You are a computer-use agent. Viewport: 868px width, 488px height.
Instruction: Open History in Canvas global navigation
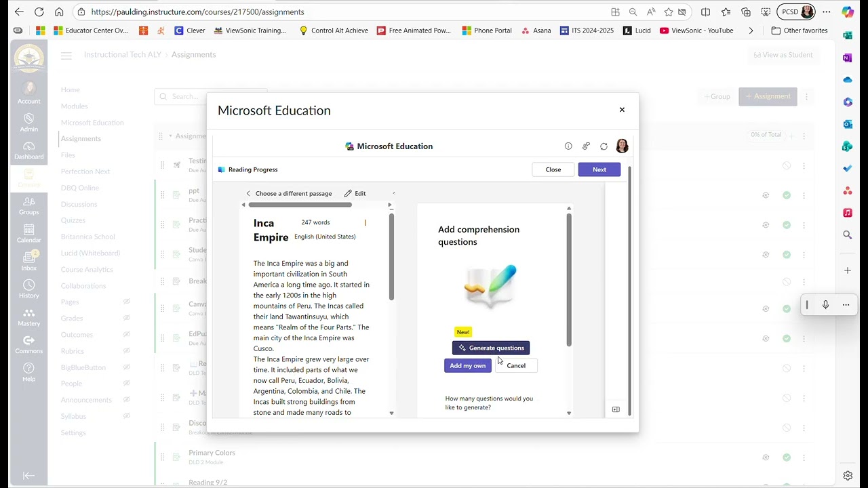[x=28, y=289]
